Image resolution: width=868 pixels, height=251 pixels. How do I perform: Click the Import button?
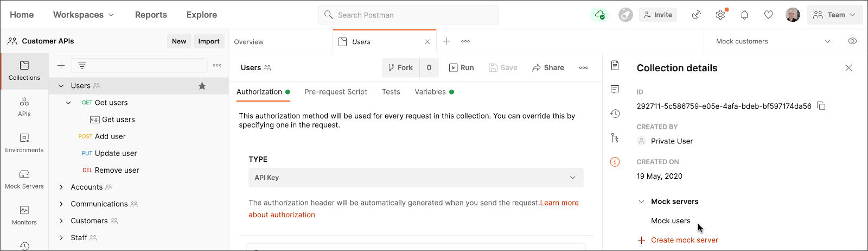click(209, 41)
